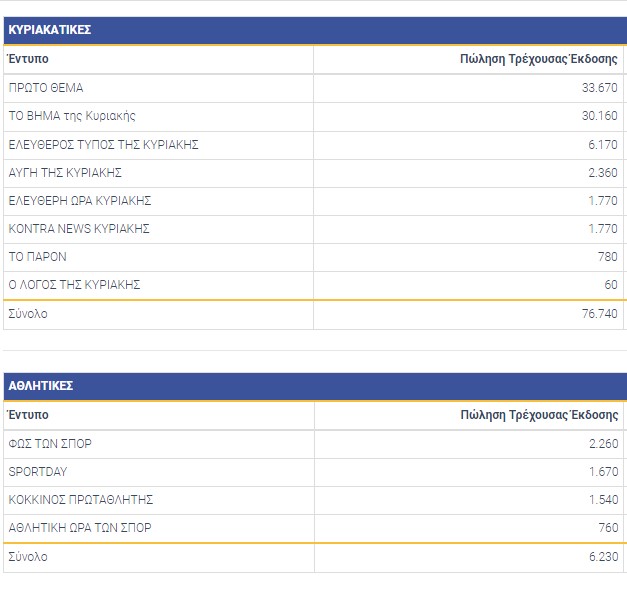Select the 2.260 sales cell
This screenshot has width=627, height=590.
coord(602,444)
